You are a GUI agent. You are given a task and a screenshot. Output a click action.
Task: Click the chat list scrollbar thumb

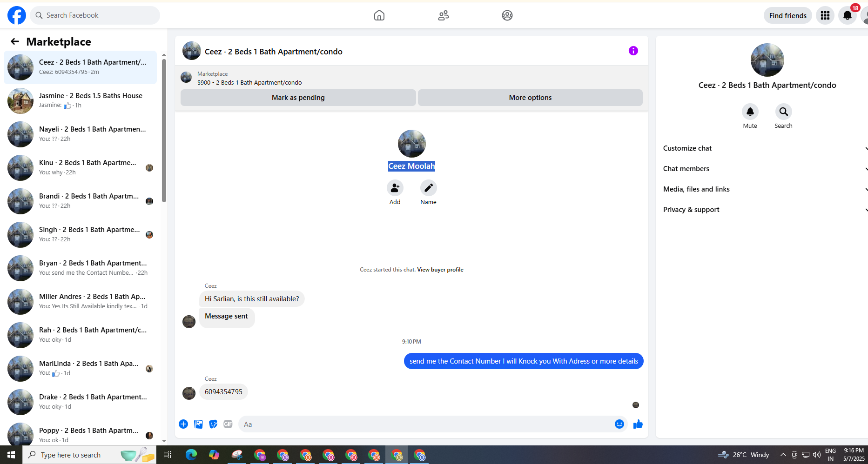click(164, 131)
